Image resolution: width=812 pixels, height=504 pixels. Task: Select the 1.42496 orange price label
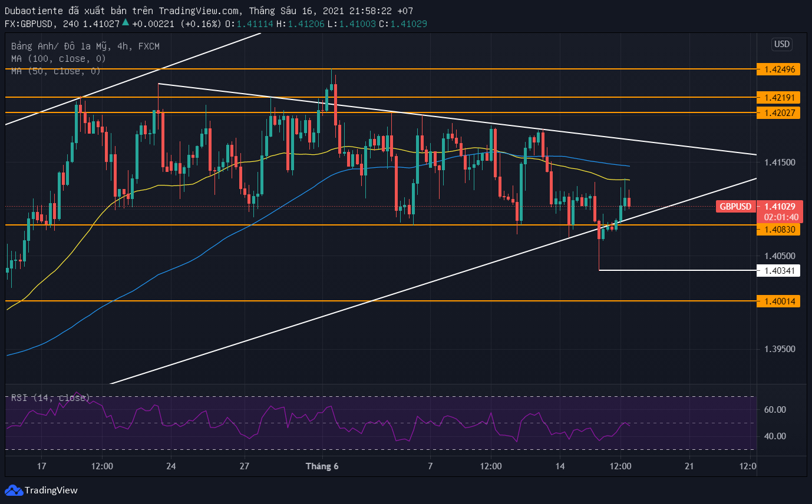click(778, 69)
